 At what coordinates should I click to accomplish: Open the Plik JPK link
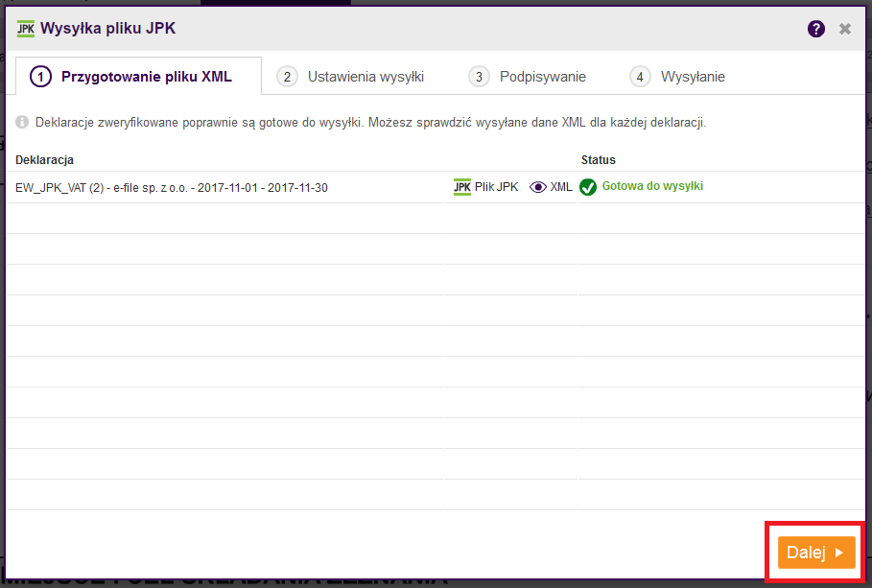(x=496, y=187)
